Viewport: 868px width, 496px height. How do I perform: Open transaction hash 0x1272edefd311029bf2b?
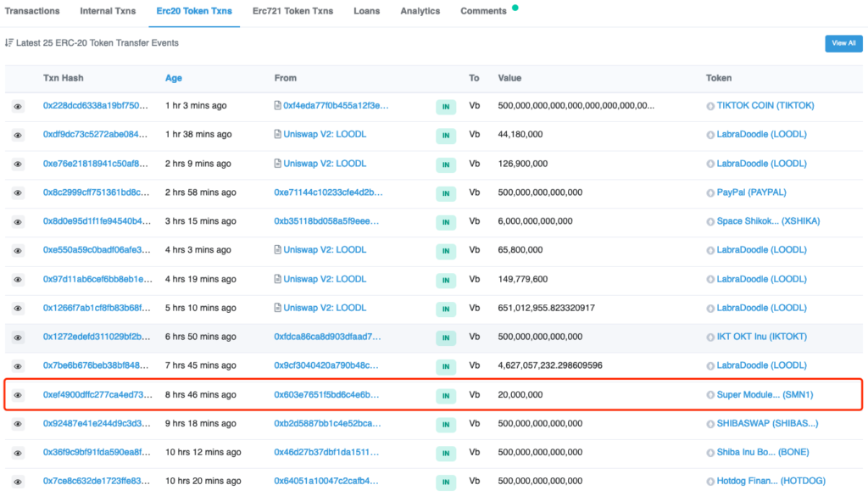(97, 337)
